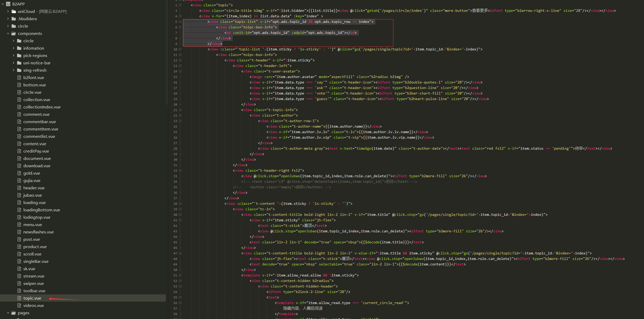Expand the uniCloud folder chevron
Screen dimensions: 644x319
click(x=8, y=11)
